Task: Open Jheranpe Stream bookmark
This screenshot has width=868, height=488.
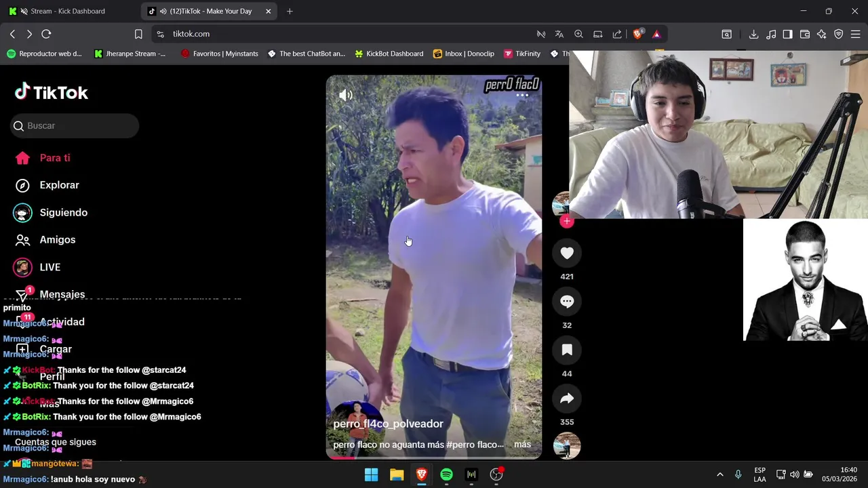Action: pyautogui.click(x=130, y=54)
